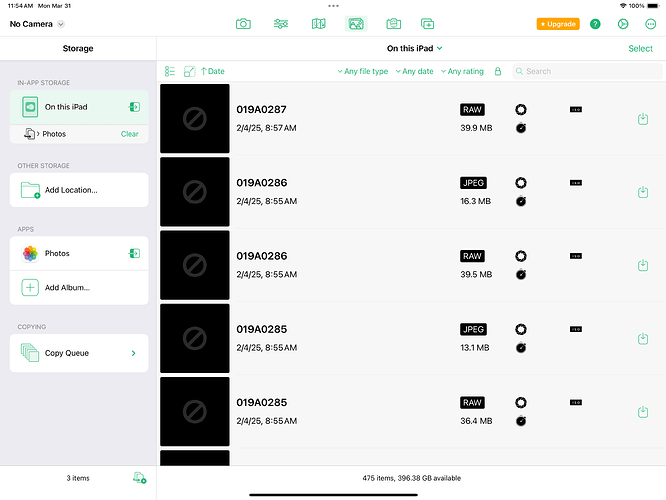Click ISO icon in 019A0286 JPEG row
666x500 pixels.
point(576,183)
